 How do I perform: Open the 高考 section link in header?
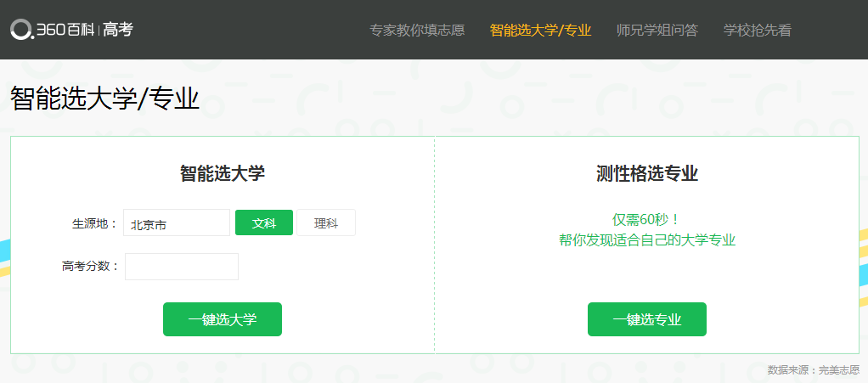(x=118, y=30)
